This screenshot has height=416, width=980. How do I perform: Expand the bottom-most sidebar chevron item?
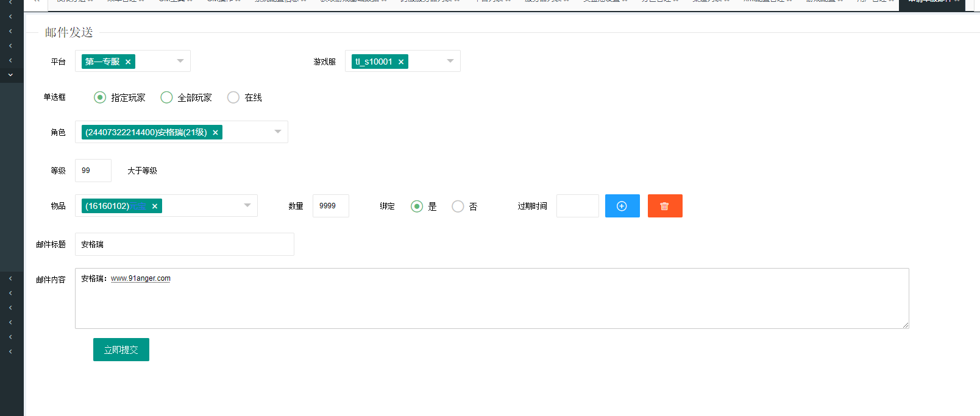[10, 351]
